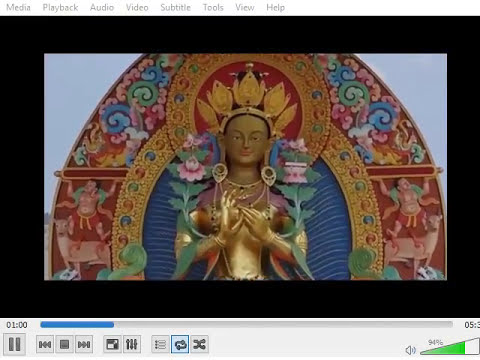Open the Audio menu

coord(102,7)
